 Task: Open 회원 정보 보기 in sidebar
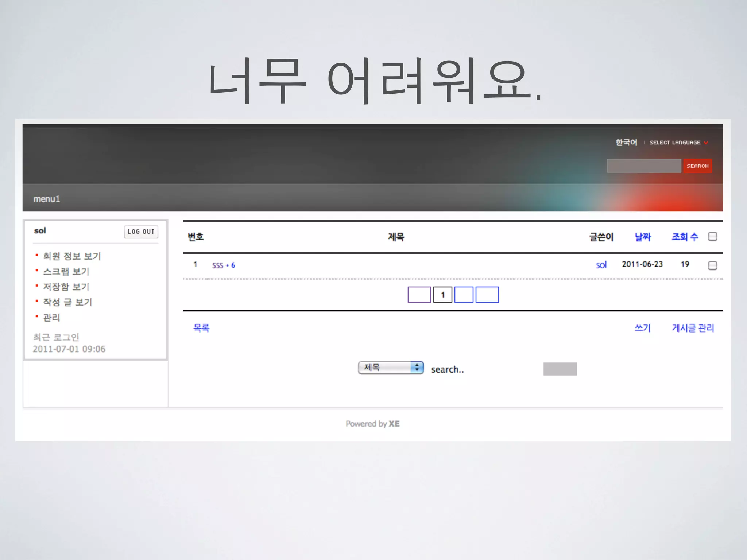click(72, 256)
